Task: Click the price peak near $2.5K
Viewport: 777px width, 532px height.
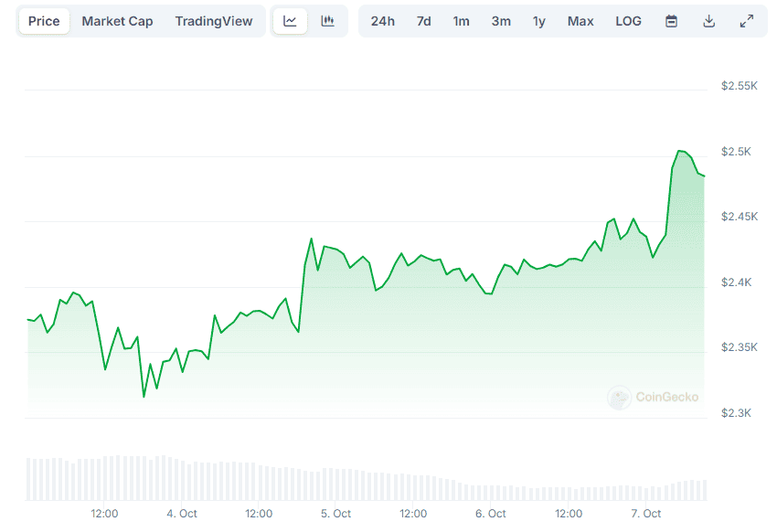Action: pyautogui.click(x=679, y=151)
